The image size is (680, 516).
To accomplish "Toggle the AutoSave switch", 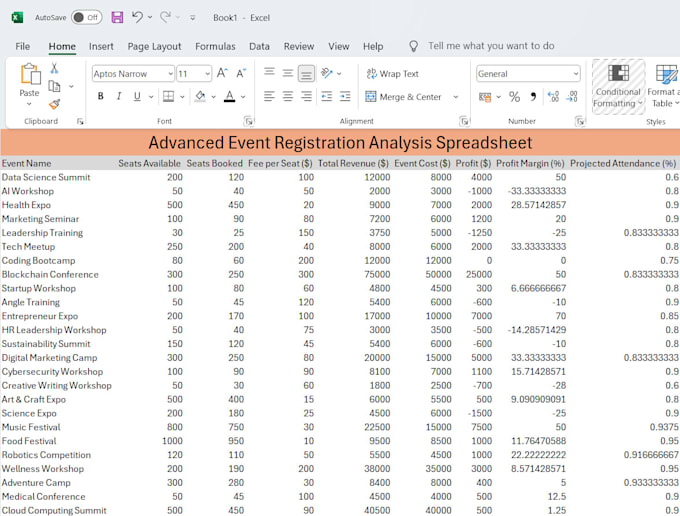I will [87, 17].
